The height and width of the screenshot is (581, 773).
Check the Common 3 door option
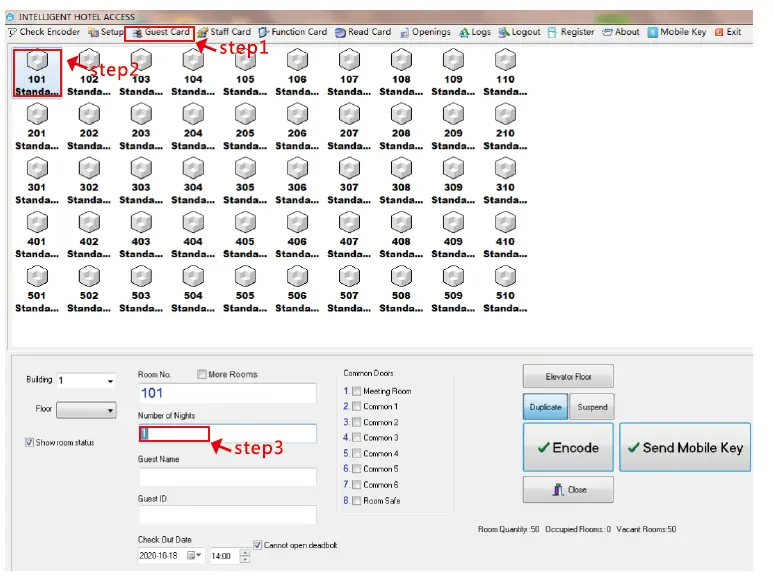tap(357, 438)
